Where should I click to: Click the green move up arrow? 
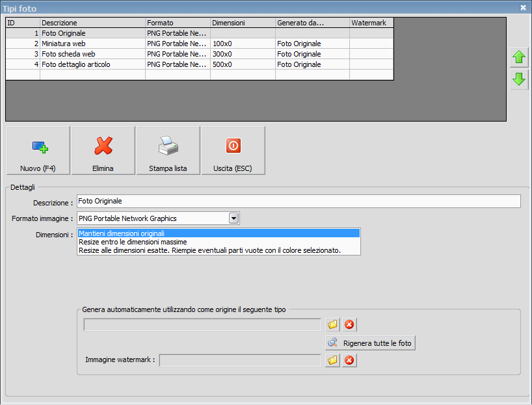point(519,58)
